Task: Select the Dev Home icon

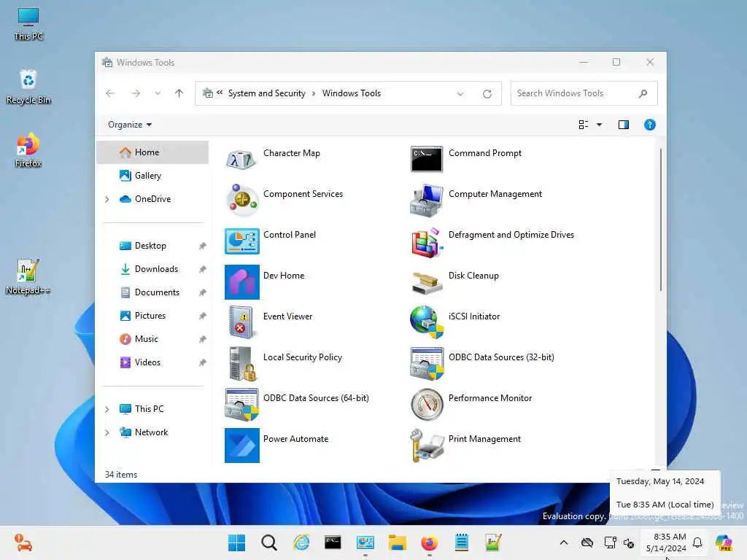Action: click(241, 282)
